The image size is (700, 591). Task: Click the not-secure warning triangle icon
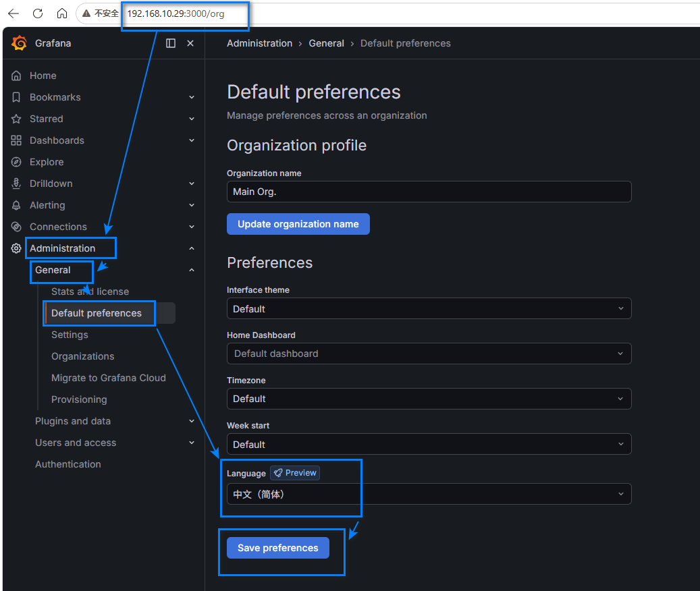click(86, 13)
